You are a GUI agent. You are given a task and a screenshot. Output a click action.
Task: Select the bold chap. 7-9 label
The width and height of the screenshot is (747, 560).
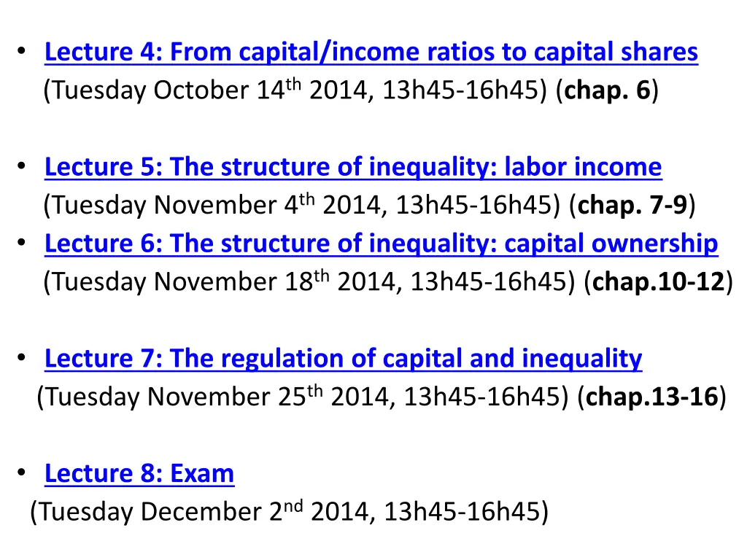[632, 206]
